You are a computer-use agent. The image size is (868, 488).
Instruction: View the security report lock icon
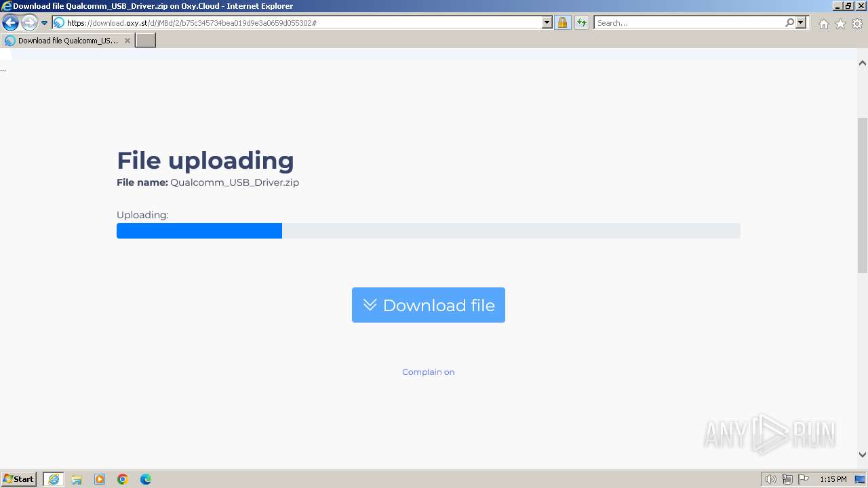coord(562,23)
